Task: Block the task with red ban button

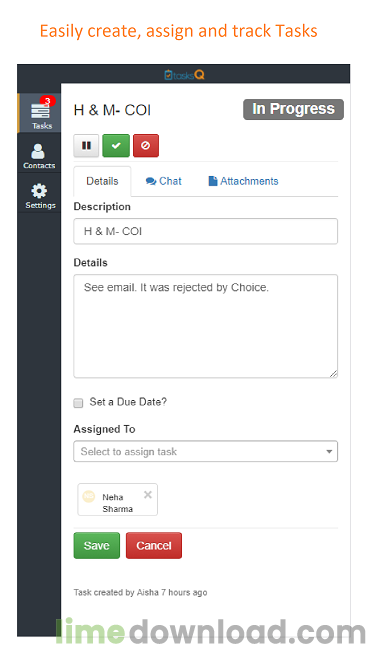Action: click(x=146, y=145)
